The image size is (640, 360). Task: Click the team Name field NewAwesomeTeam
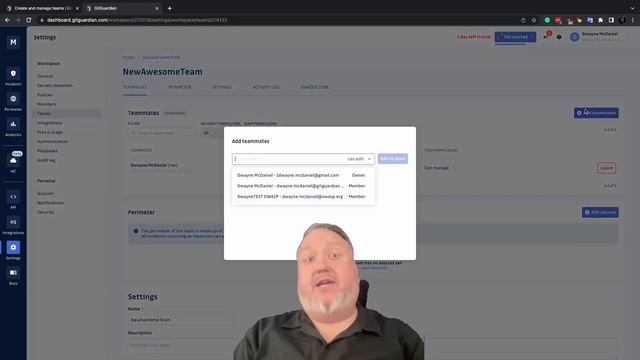(181, 320)
